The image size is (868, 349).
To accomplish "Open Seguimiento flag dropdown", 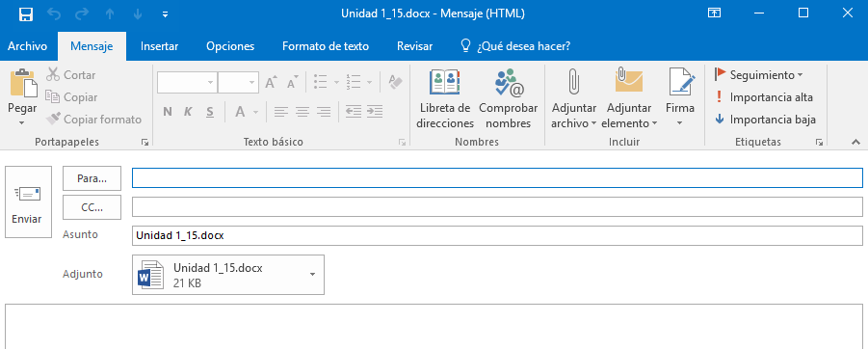I will [758, 75].
